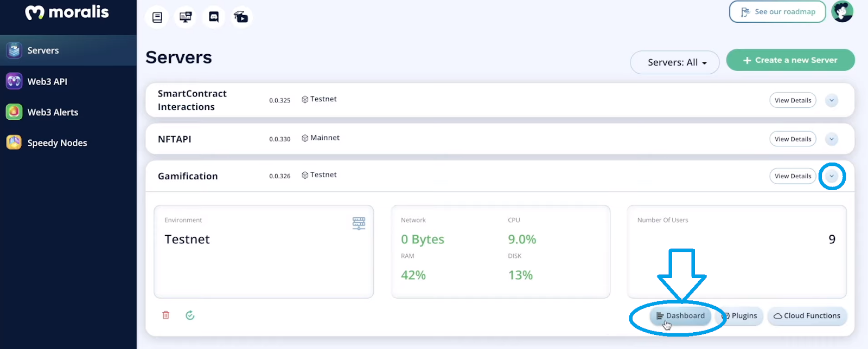Image resolution: width=868 pixels, height=349 pixels.
Task: Click the cube icon beside NFTAPI Mainnet
Action: click(305, 138)
